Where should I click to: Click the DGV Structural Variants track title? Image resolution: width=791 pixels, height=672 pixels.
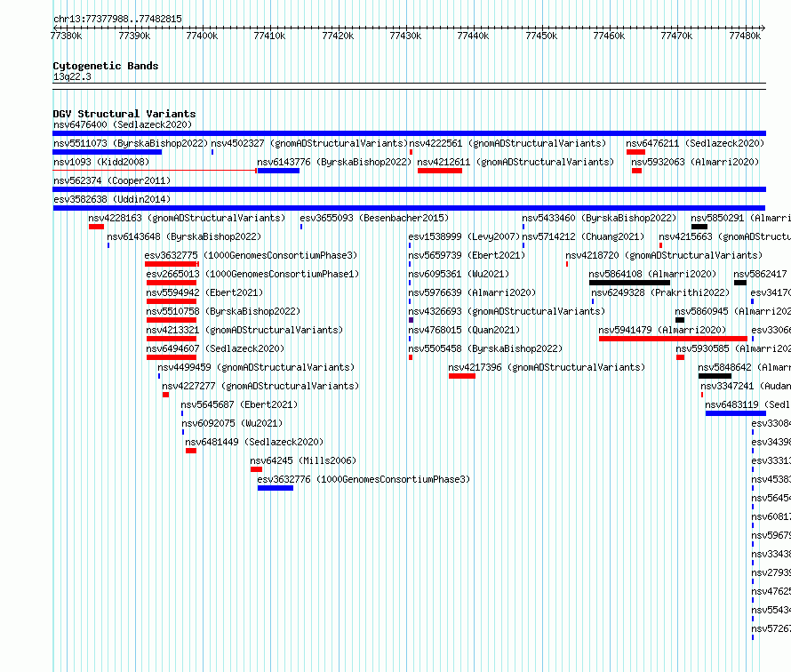124,114
